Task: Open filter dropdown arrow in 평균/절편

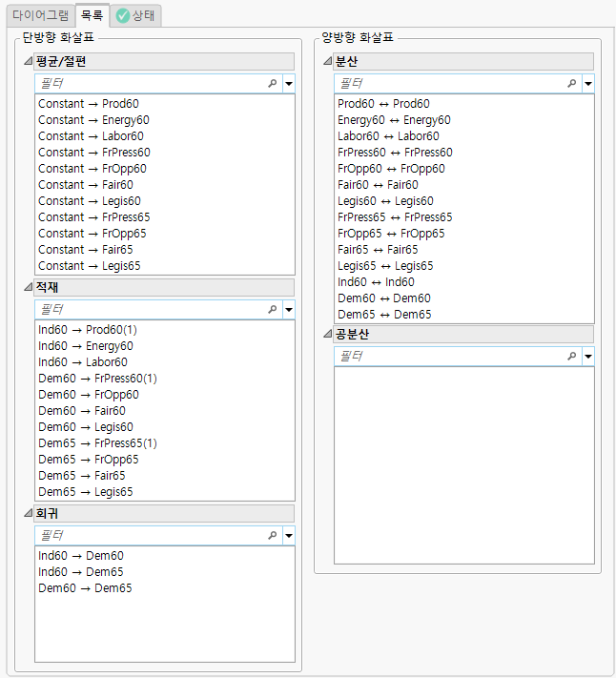Action: coord(289,84)
